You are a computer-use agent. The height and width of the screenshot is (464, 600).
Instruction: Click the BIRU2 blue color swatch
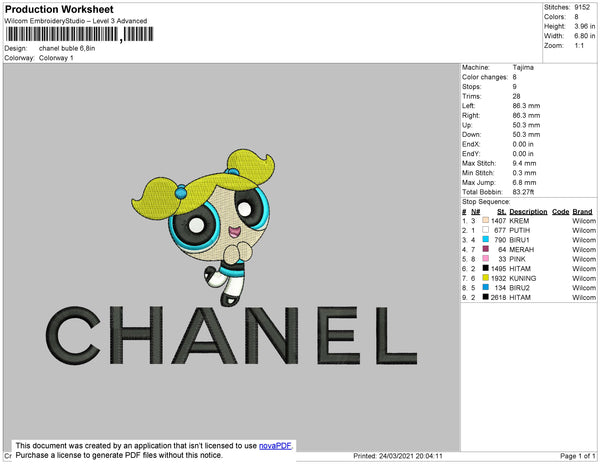486,287
